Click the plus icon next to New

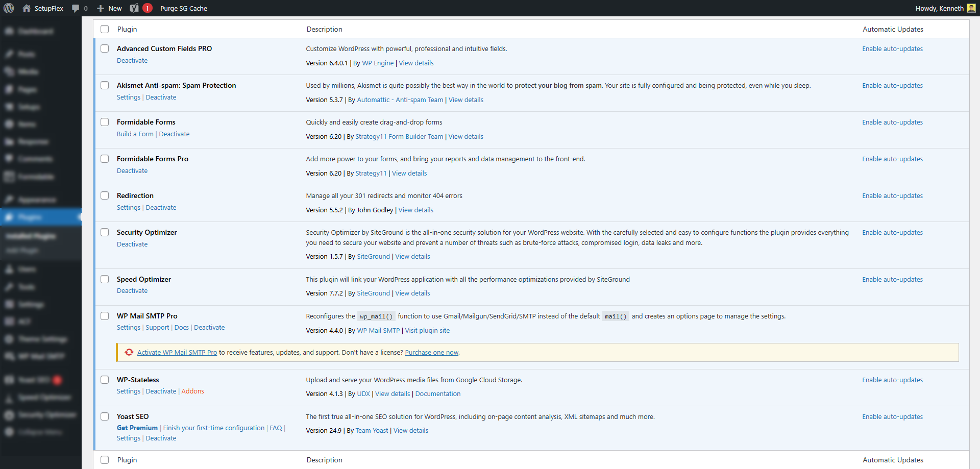point(101,8)
